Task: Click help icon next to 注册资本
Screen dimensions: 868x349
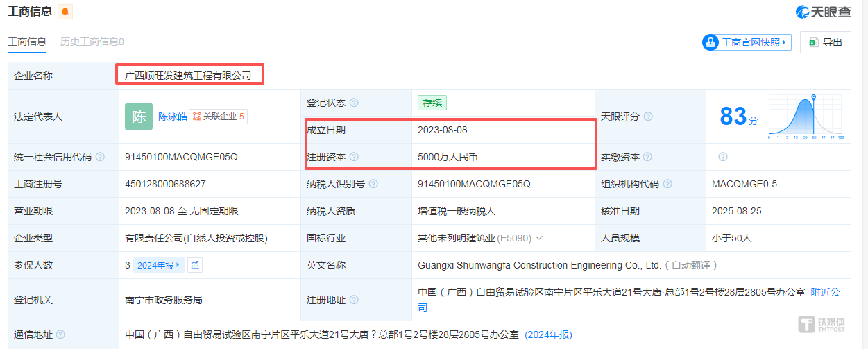Action: [x=354, y=157]
